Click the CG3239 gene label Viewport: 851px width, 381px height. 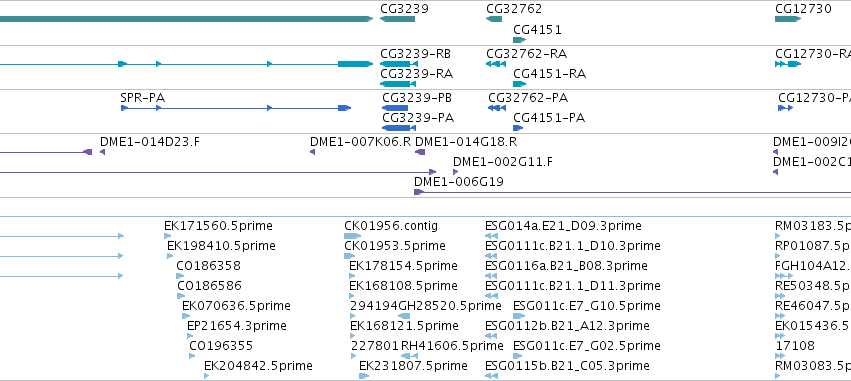click(404, 9)
